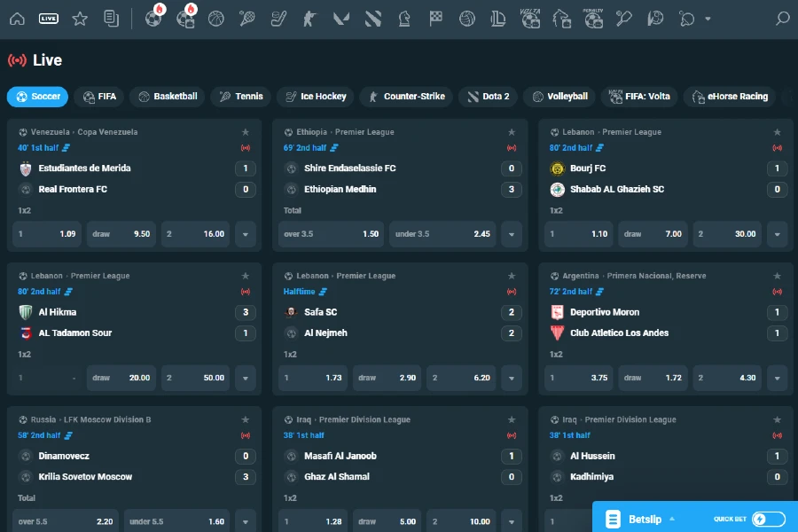Pick under 3.5 at 2.45 odds
798x532 pixels.
click(442, 234)
